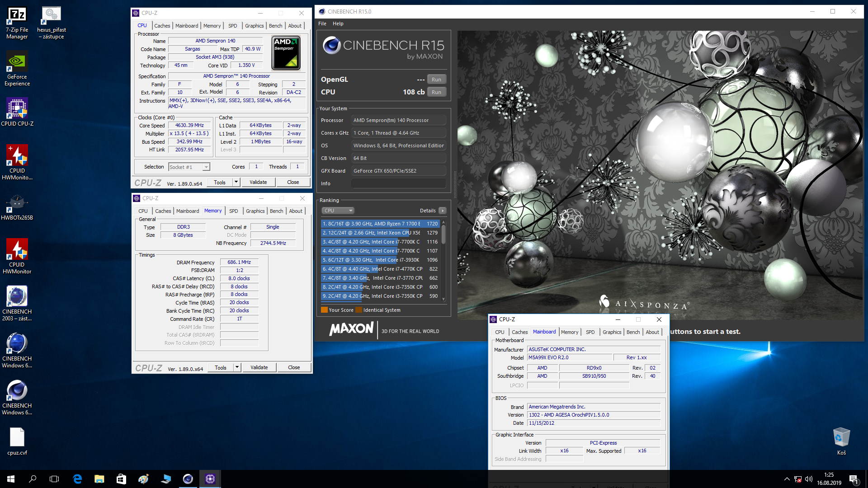The height and width of the screenshot is (488, 868).
Task: Open Tools dropdown arrow in top CPU-Z
Action: click(236, 182)
